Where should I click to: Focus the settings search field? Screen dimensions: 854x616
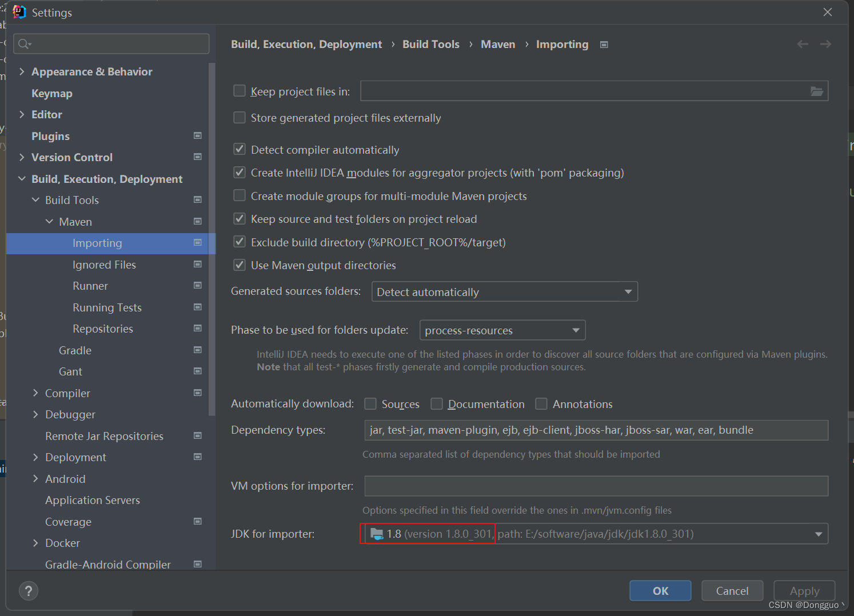111,44
